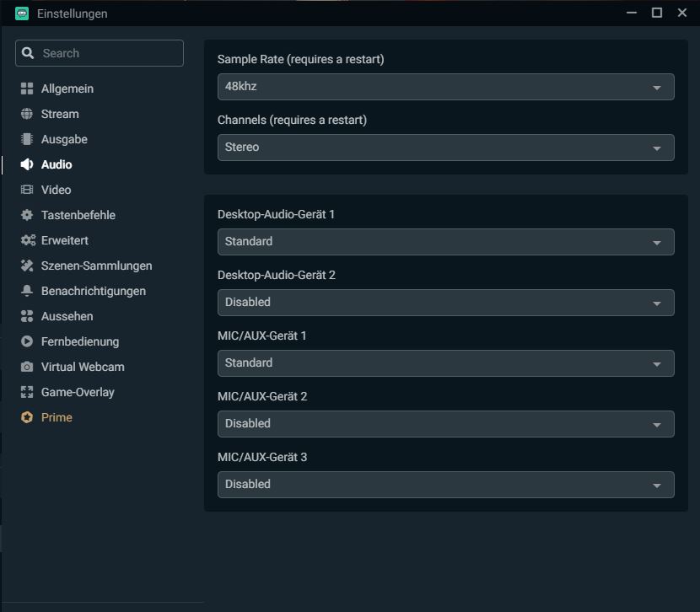This screenshot has width=700, height=612.
Task: Click the Video film icon
Action: [27, 190]
